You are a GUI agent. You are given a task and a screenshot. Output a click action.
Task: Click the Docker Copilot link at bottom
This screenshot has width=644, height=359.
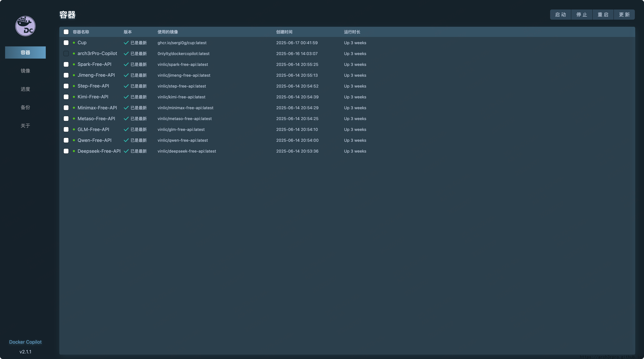click(25, 342)
